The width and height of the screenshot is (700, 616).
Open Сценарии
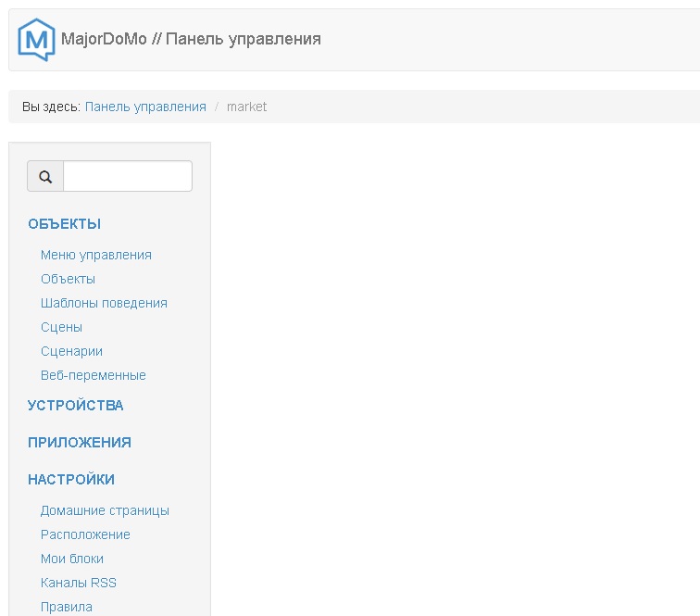point(71,352)
